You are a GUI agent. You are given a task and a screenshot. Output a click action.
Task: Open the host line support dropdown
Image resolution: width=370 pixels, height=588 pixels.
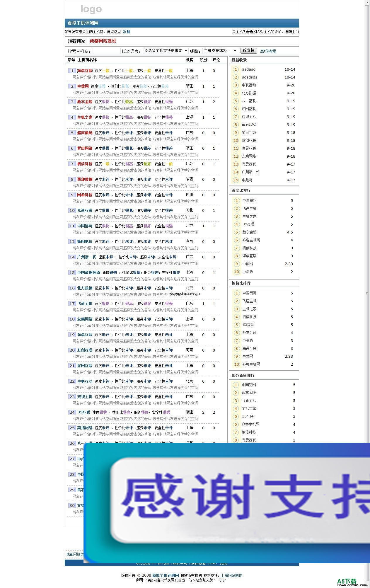[220, 51]
